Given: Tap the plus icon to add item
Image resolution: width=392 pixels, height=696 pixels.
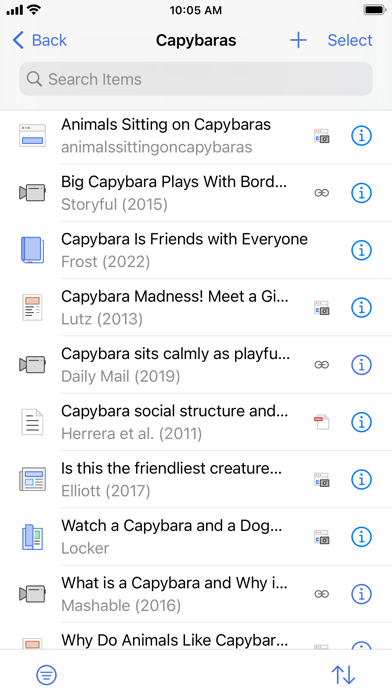Looking at the screenshot, I should coord(298,40).
